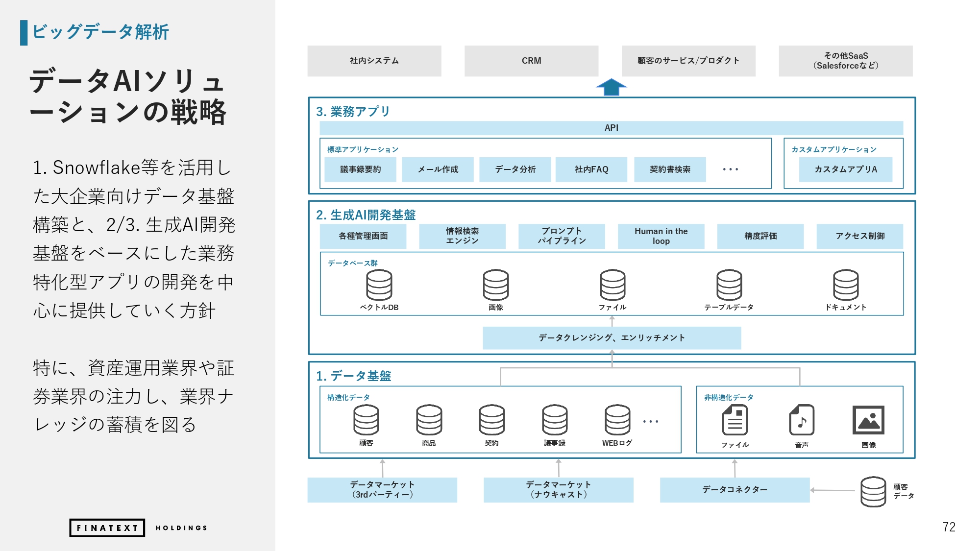The height and width of the screenshot is (551, 980).
Task: Click the データAIソリューションの戦略 headline
Action: pyautogui.click(x=127, y=96)
